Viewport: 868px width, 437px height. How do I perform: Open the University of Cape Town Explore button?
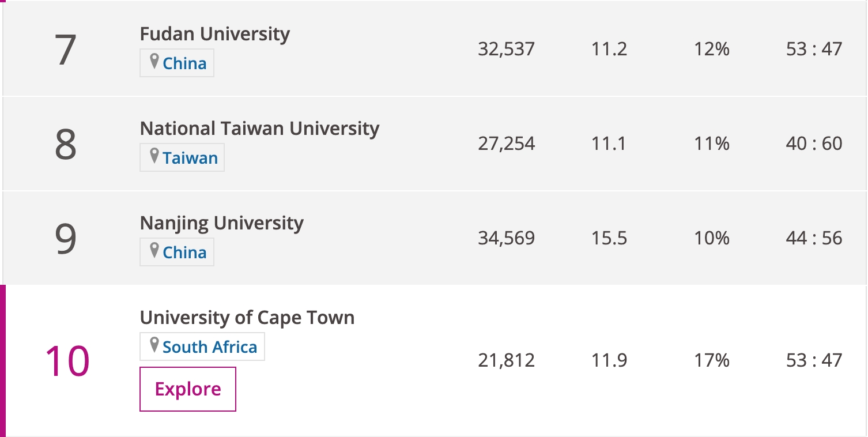click(188, 389)
